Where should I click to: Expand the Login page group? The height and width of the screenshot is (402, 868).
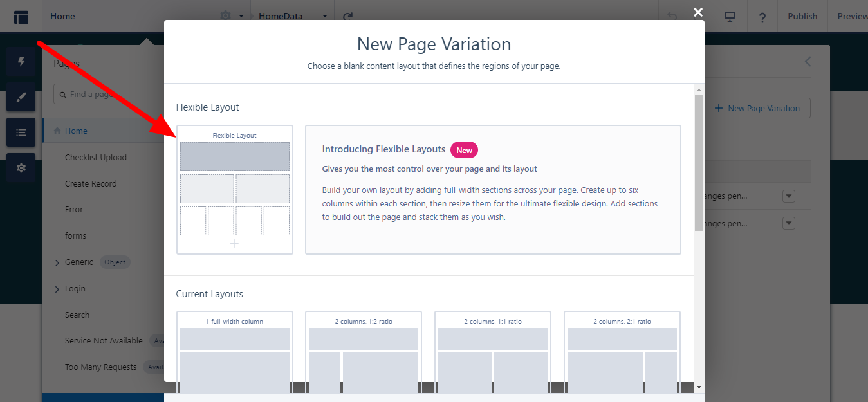coord(57,289)
